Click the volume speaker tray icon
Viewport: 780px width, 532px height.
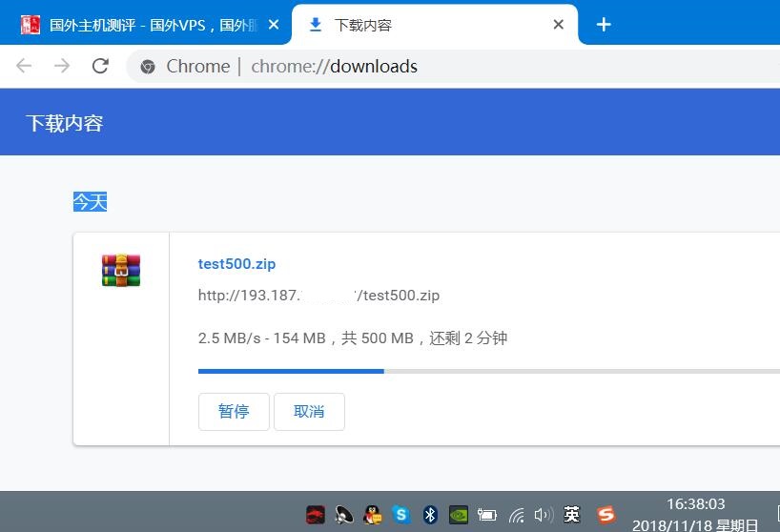tap(544, 515)
